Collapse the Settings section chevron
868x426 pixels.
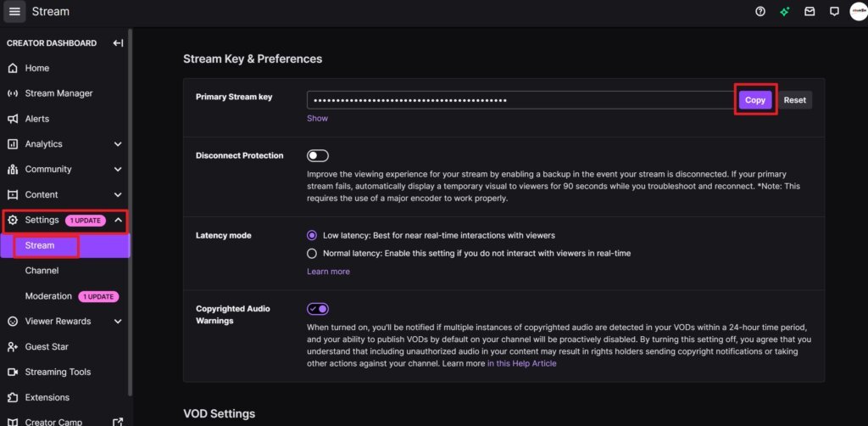point(118,220)
